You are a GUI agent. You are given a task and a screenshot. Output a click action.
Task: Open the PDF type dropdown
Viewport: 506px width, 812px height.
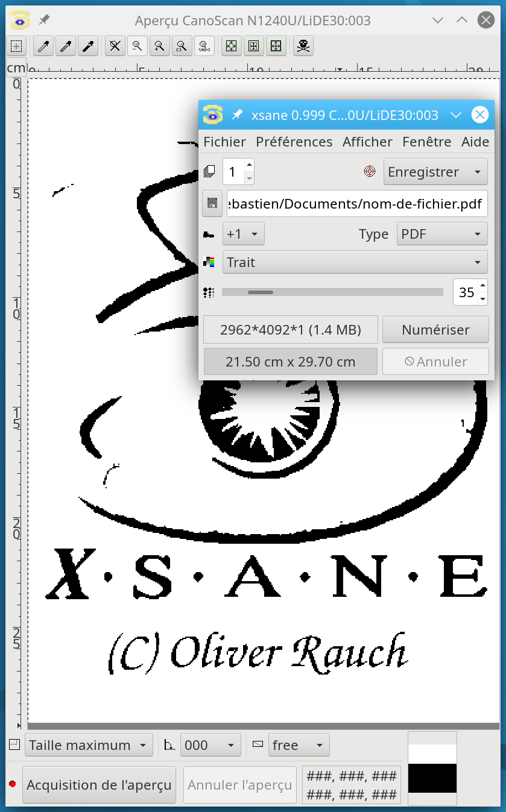[x=442, y=234]
